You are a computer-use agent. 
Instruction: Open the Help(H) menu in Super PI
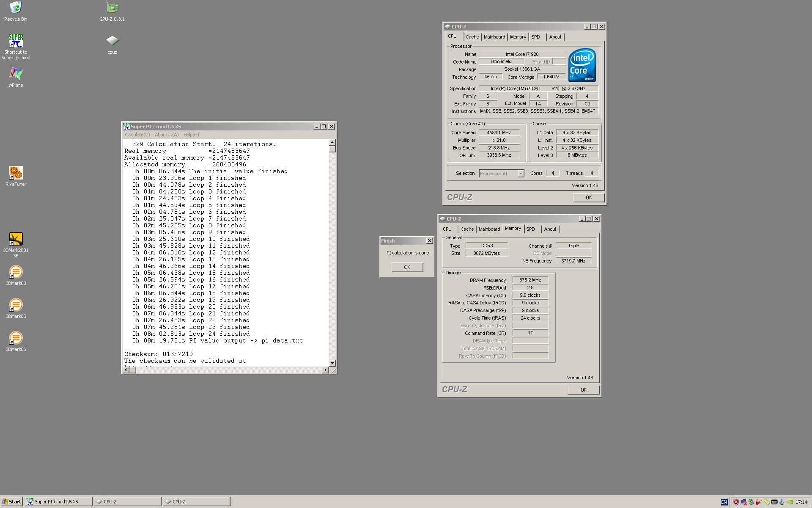[191, 135]
